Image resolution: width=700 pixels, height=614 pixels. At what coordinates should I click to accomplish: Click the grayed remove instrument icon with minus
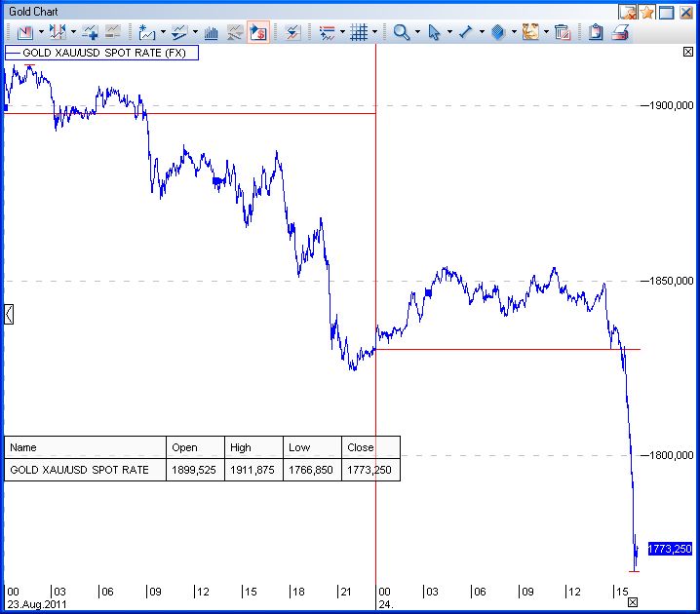tap(112, 32)
